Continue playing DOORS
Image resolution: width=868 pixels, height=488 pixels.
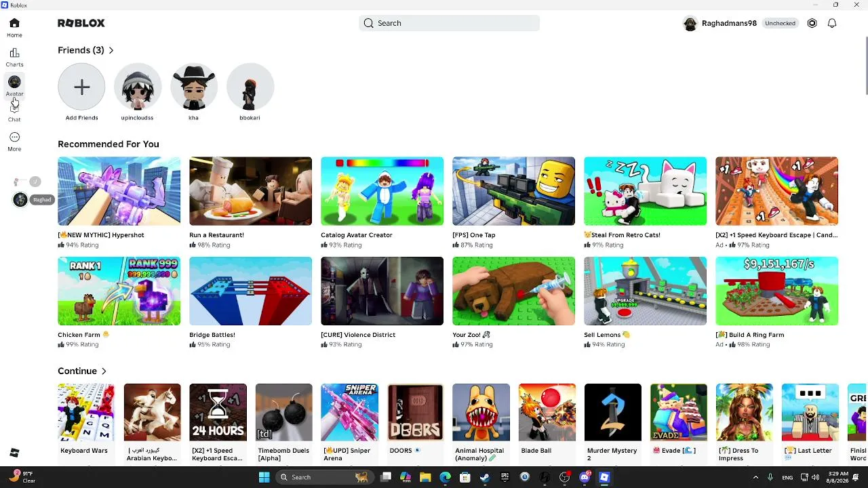pyautogui.click(x=415, y=412)
